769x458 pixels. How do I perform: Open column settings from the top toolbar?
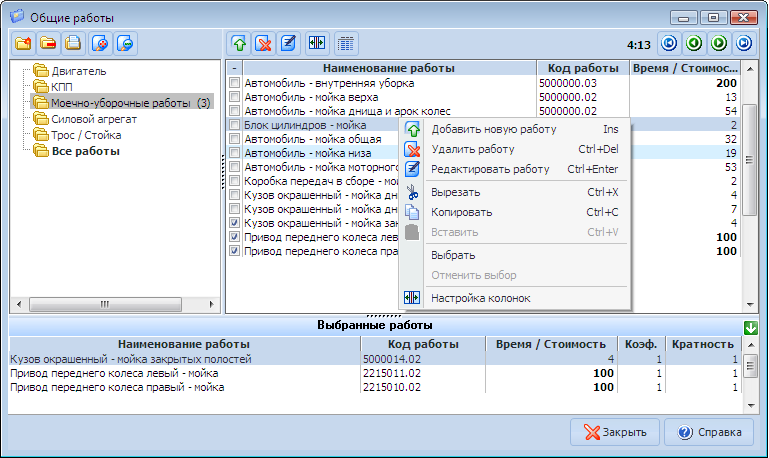(317, 43)
